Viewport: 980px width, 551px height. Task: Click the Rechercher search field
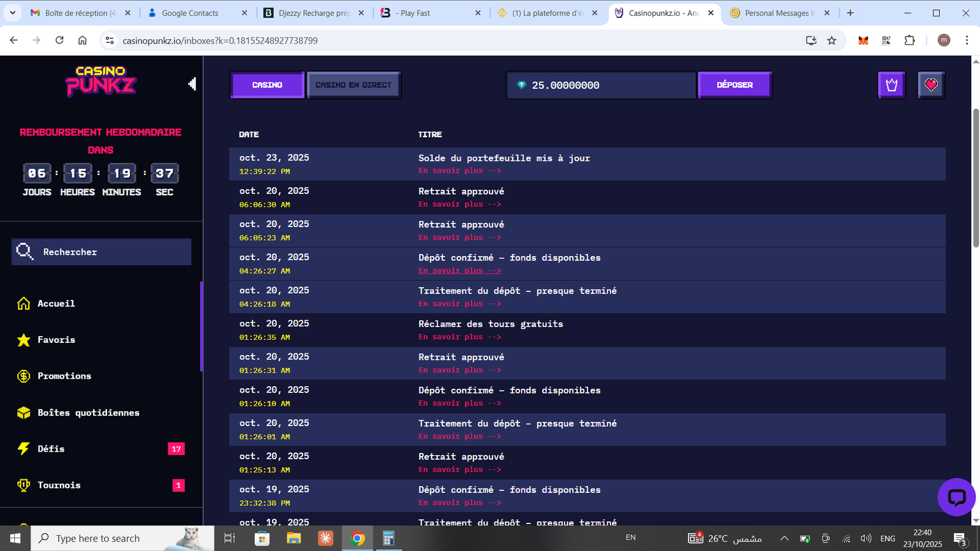(x=102, y=252)
